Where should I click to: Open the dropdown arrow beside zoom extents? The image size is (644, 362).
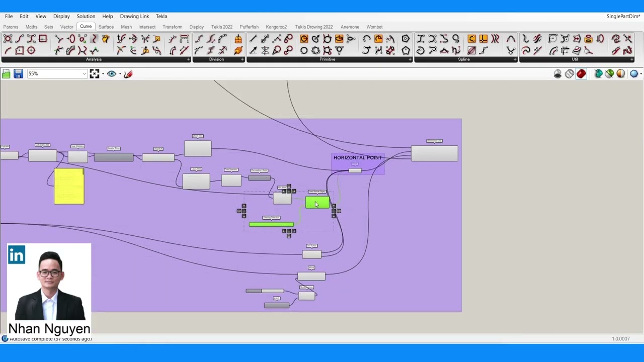103,74
